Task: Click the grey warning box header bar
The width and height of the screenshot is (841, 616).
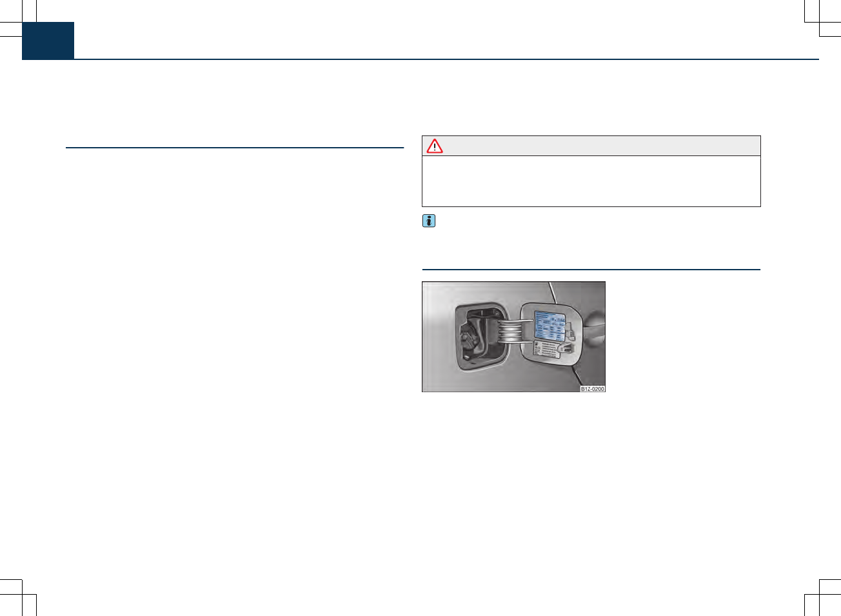Action: [x=591, y=146]
